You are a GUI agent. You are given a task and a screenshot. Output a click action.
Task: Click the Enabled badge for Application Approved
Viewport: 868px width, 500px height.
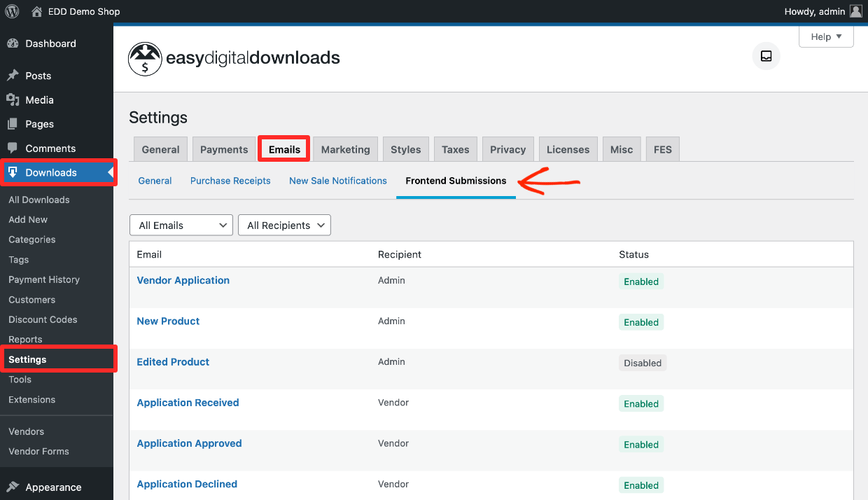(641, 445)
